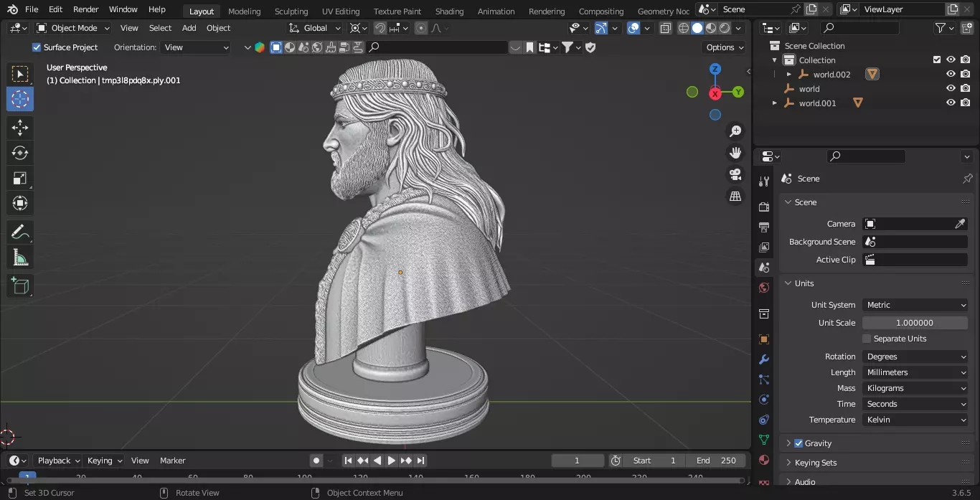Toggle Collection exclude checkbox in outliner

(936, 60)
